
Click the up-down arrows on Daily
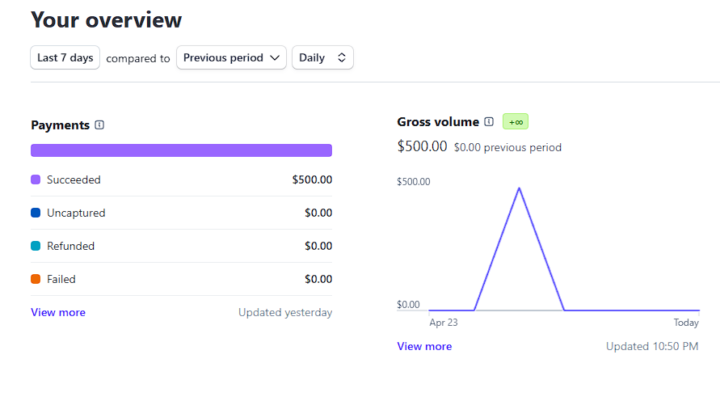click(341, 57)
